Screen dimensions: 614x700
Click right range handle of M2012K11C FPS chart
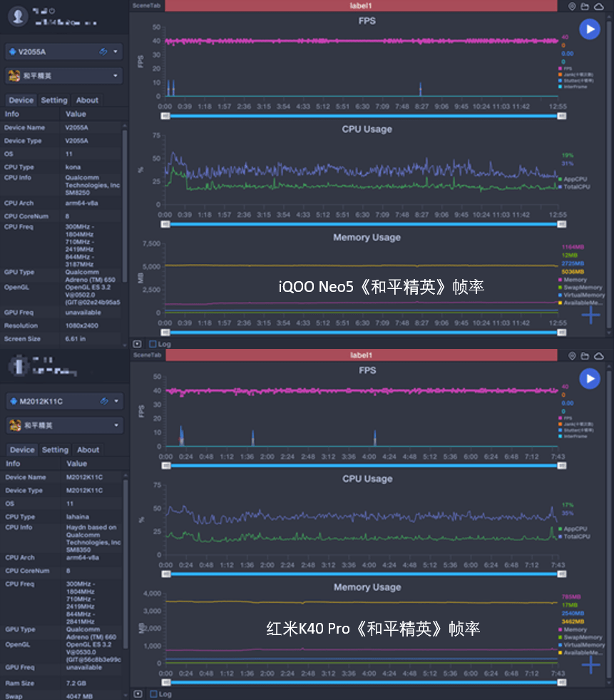coord(562,466)
